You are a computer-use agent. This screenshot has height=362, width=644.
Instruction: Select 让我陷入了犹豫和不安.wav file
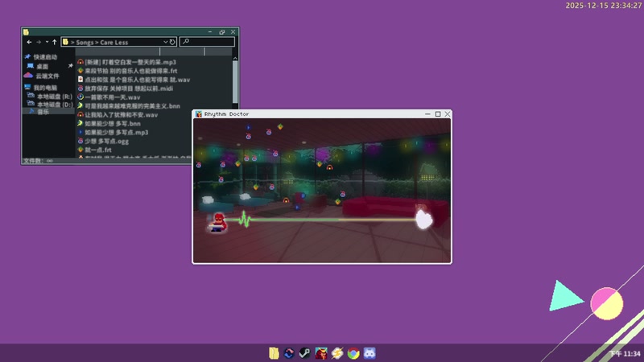[x=122, y=115]
